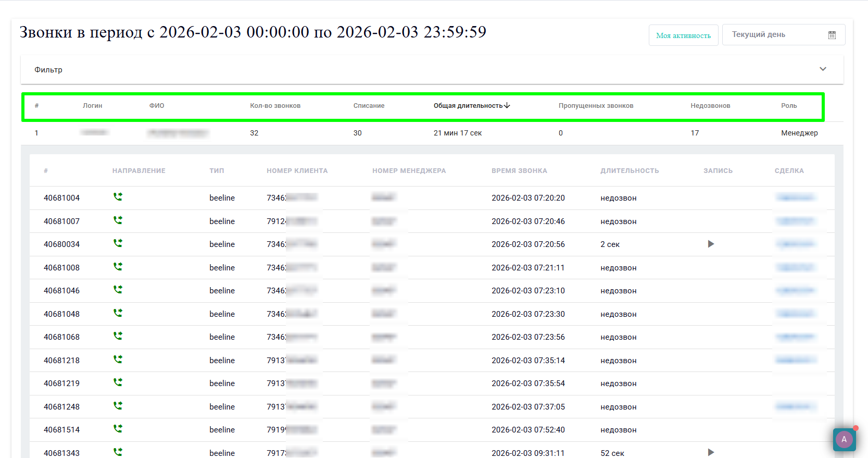868x458 pixels.
Task: Sort by ФИО column header
Action: 157,106
